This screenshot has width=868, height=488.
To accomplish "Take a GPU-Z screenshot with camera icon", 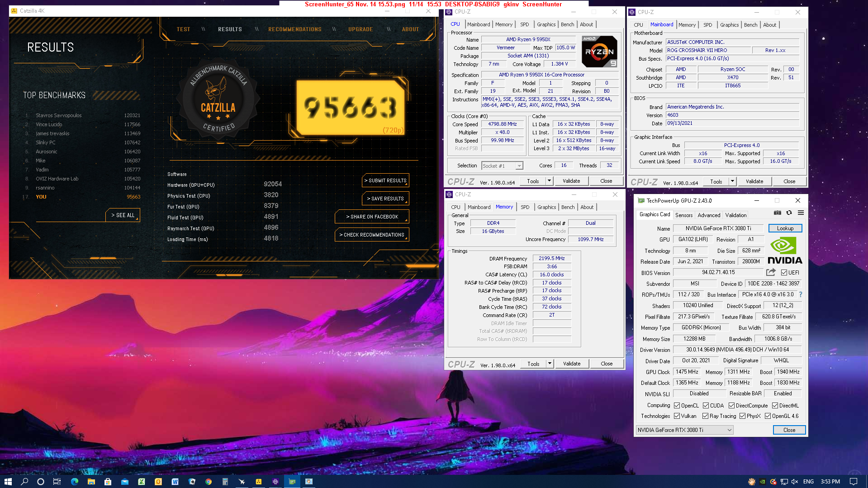I will tap(777, 213).
